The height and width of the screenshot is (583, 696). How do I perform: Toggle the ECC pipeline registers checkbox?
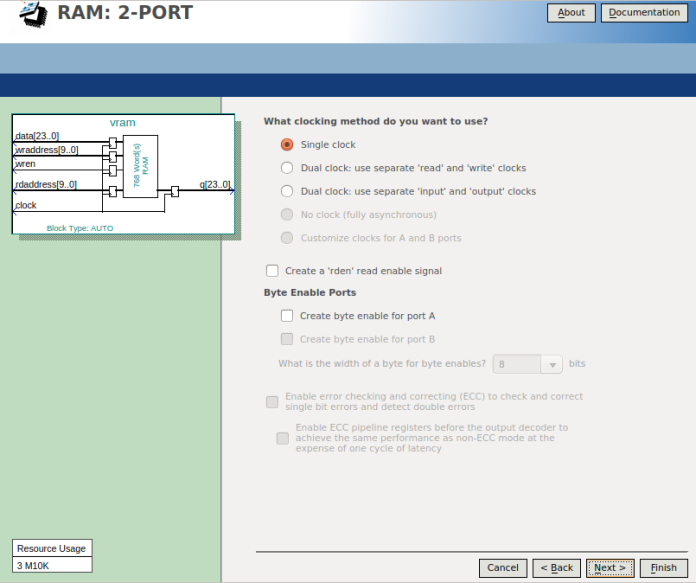(282, 438)
